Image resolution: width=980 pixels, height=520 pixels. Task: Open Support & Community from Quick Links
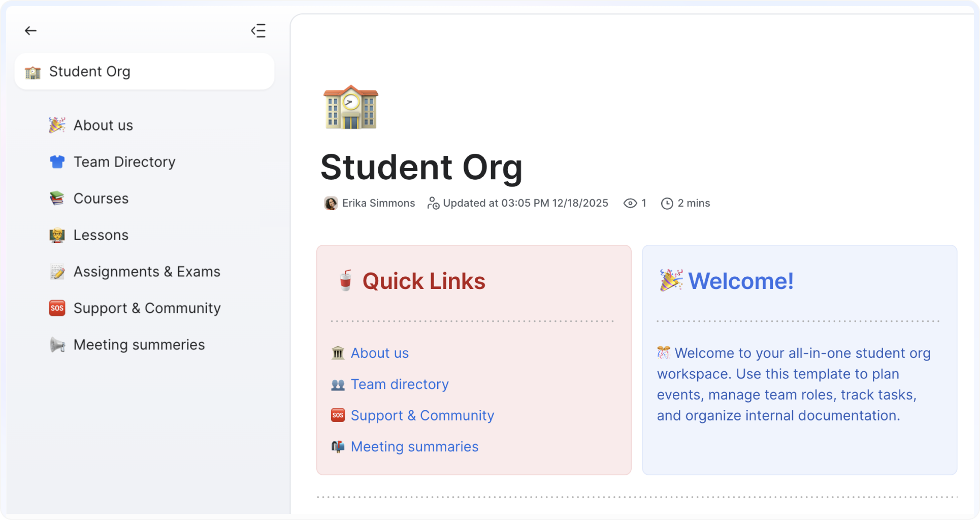coord(422,415)
